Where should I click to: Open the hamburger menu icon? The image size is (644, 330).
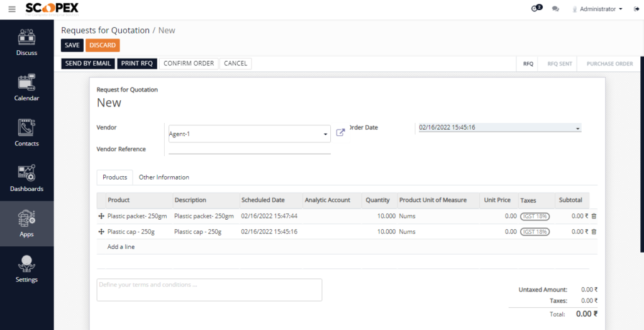12,9
